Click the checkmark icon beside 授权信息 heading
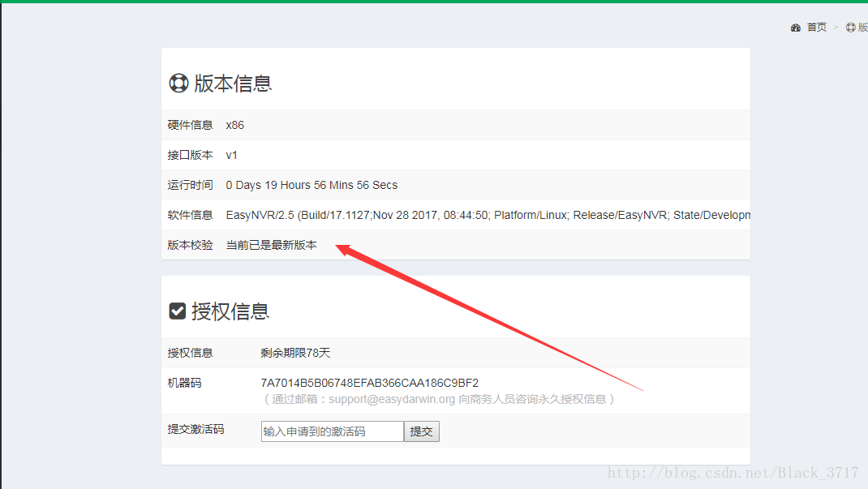This screenshot has height=489, width=868. (x=177, y=311)
